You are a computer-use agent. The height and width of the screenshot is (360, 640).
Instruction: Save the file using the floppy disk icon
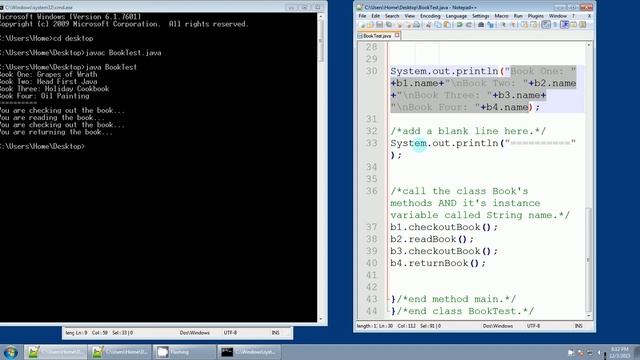pyautogui.click(x=379, y=25)
